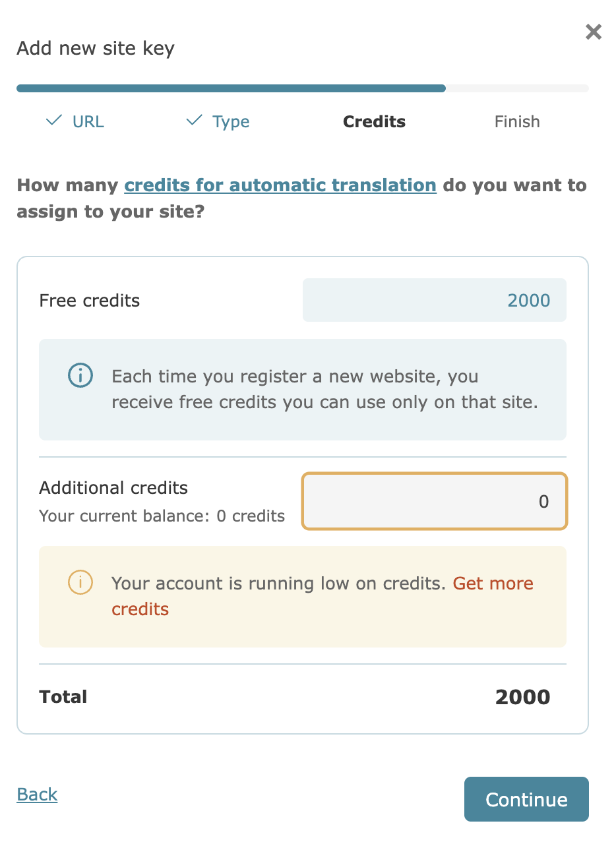The height and width of the screenshot is (844, 616).
Task: Jump to the Finish step label
Action: 517,122
